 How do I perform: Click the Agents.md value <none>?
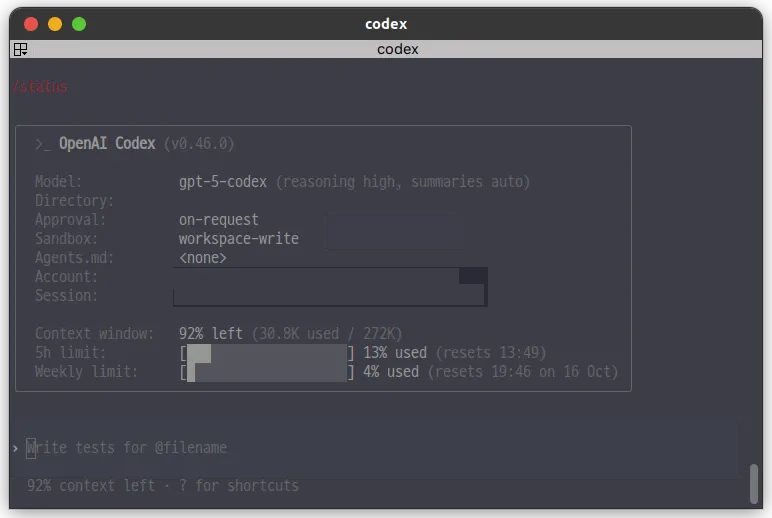(x=202, y=258)
